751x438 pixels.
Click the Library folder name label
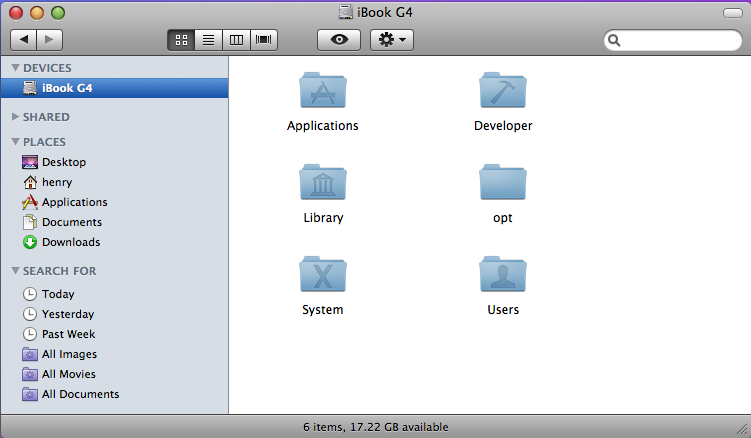tap(323, 218)
